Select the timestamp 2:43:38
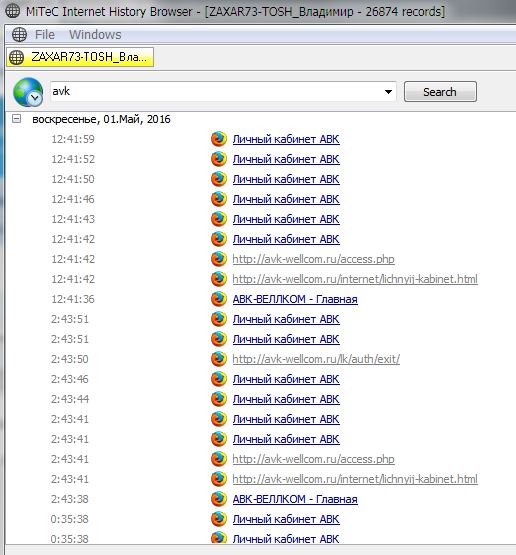Screen dimensions: 516x555 pyautogui.click(x=70, y=499)
